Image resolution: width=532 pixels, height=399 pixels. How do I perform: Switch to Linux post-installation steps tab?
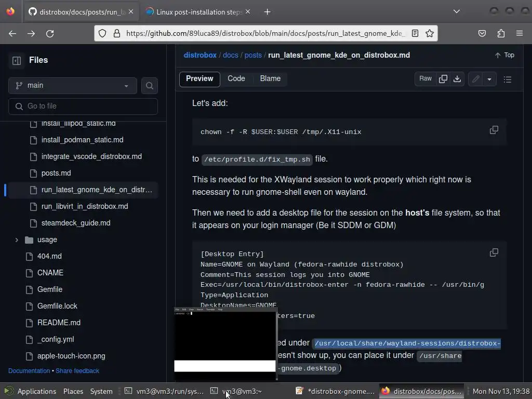198,12
